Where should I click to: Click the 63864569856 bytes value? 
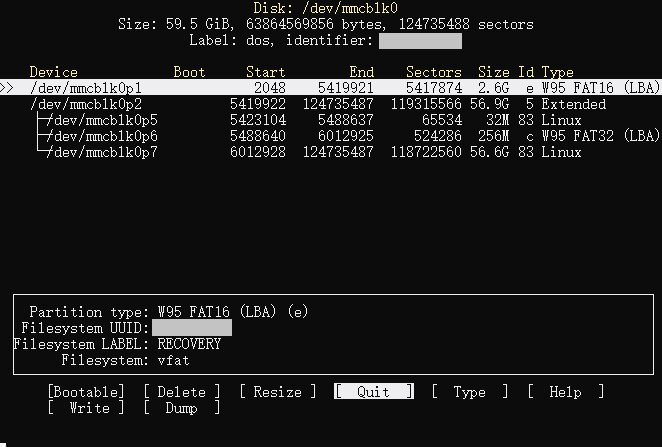point(312,24)
